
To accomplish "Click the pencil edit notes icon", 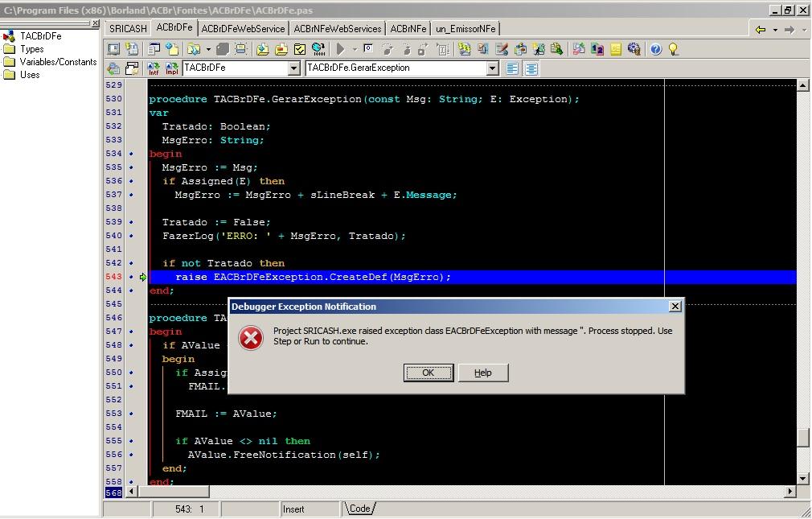I will pyautogui.click(x=502, y=49).
